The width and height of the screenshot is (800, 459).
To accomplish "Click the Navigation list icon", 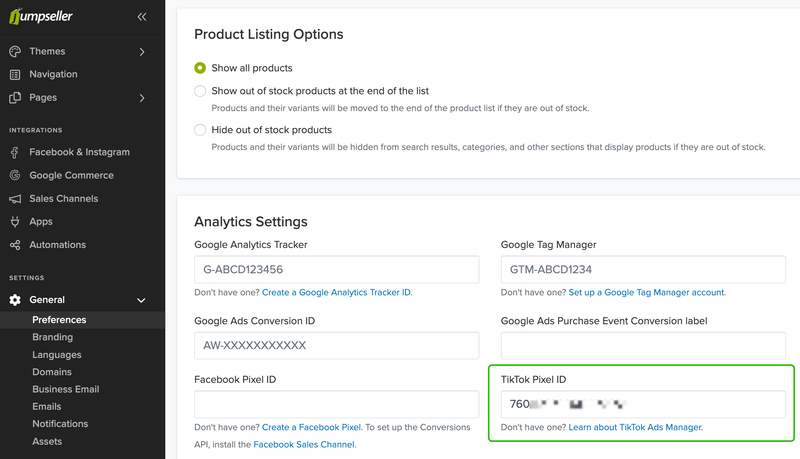I will [x=15, y=74].
